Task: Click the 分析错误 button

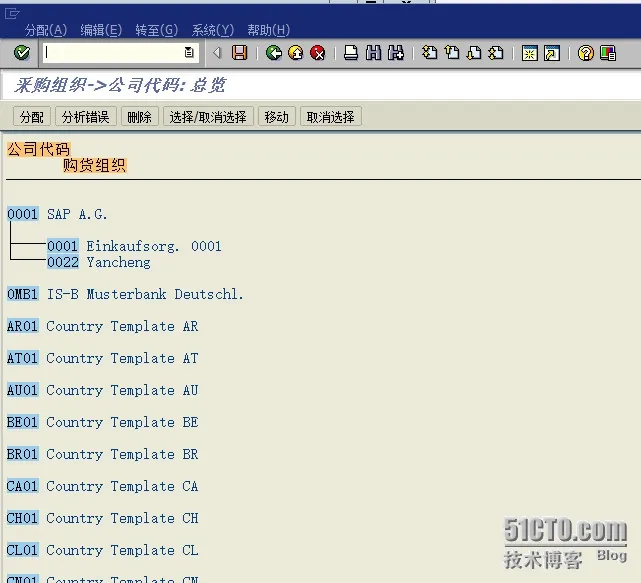Action: (85, 117)
